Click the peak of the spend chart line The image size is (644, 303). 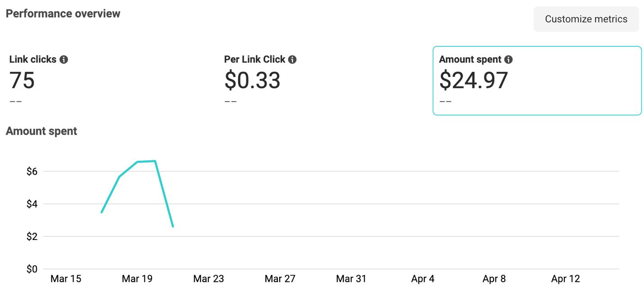pos(155,161)
